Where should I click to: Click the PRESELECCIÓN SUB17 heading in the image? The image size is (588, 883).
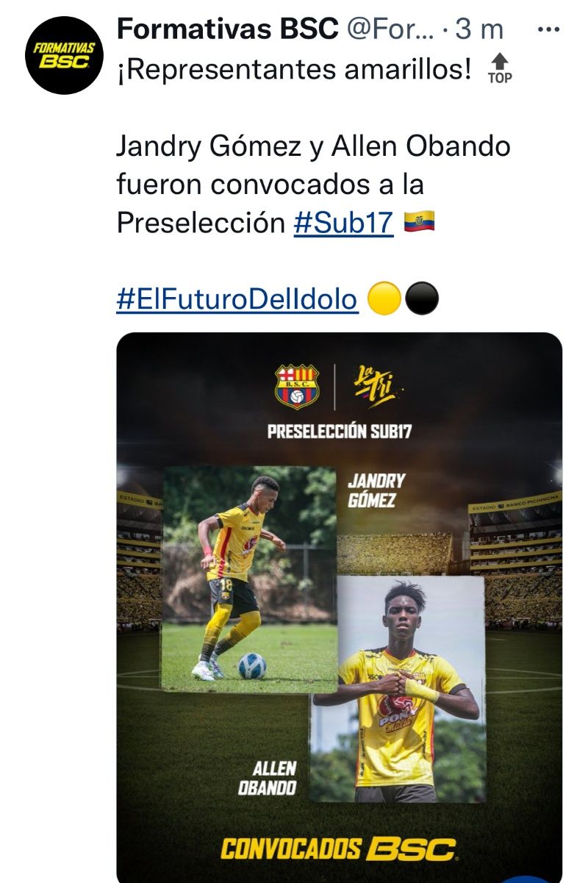[x=339, y=431]
